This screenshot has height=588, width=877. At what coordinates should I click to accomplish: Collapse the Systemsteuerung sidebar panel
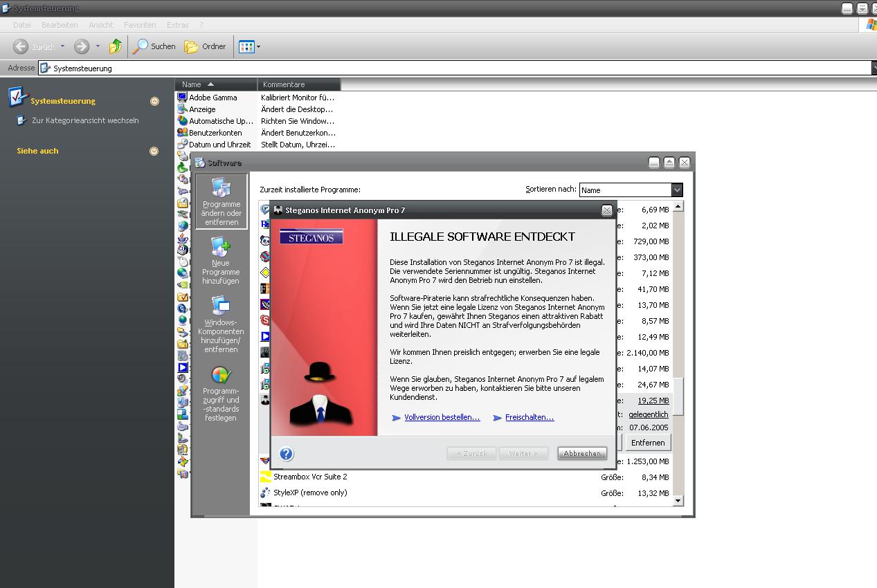pos(154,101)
